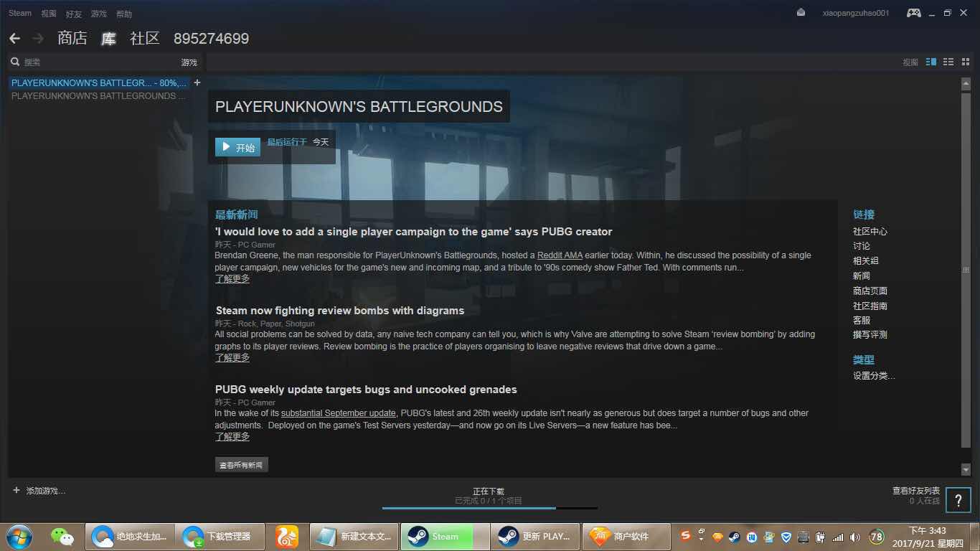Click the volume speaker tray icon
Viewport: 980px width, 551px height.
click(855, 537)
